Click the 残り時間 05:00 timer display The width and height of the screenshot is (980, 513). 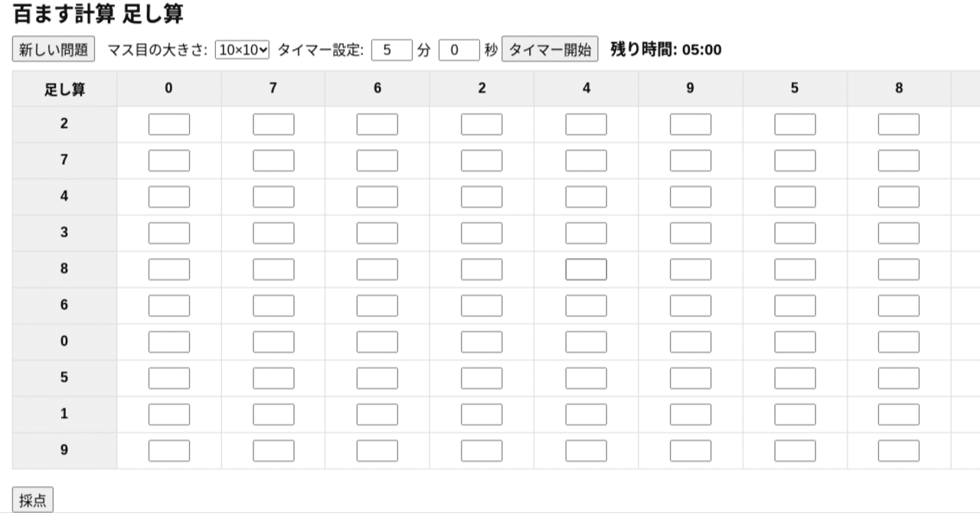(x=665, y=49)
